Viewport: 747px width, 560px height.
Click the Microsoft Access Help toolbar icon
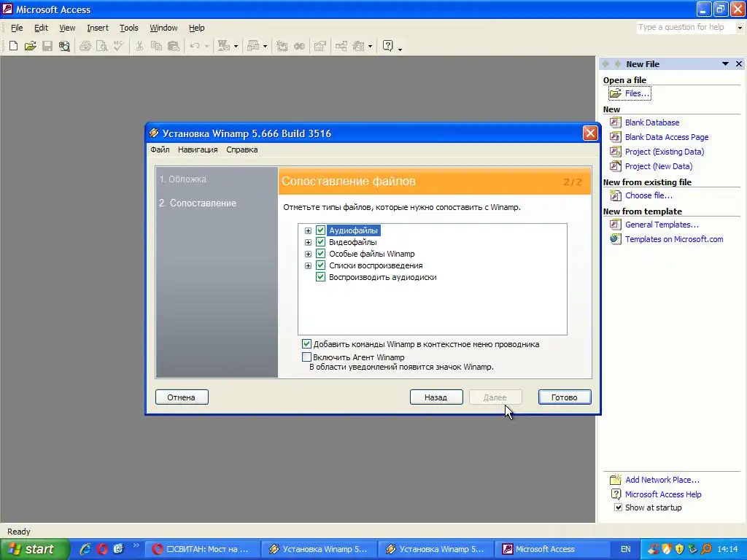(x=388, y=46)
